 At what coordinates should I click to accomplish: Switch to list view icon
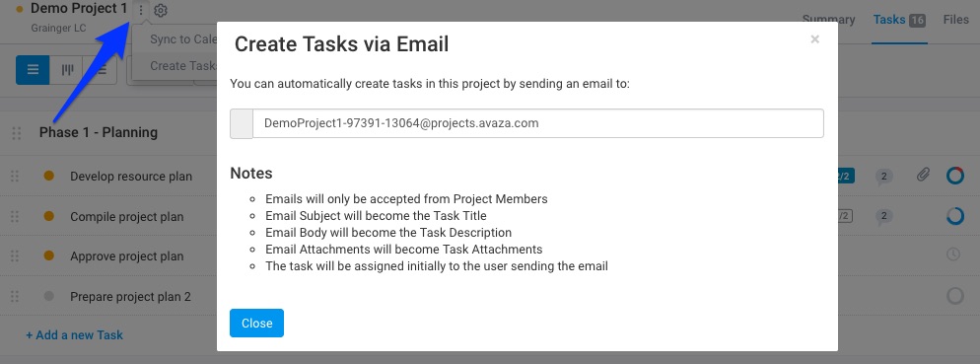[33, 70]
